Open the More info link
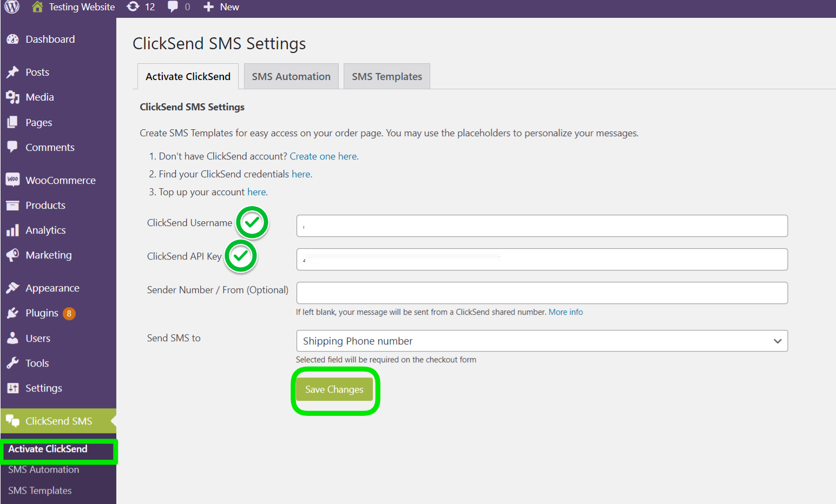The image size is (836, 504). [x=565, y=312]
